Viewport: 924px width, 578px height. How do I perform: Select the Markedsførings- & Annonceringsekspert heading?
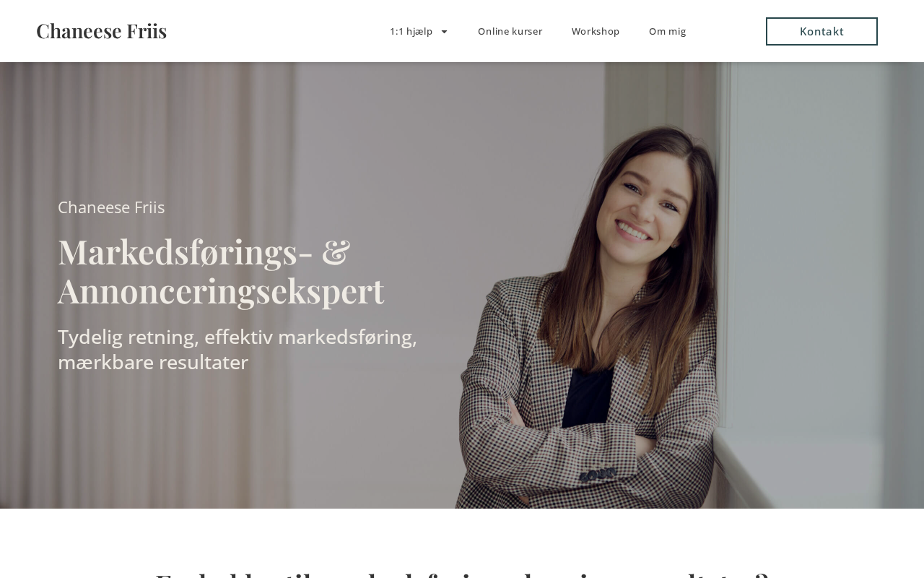[221, 271]
